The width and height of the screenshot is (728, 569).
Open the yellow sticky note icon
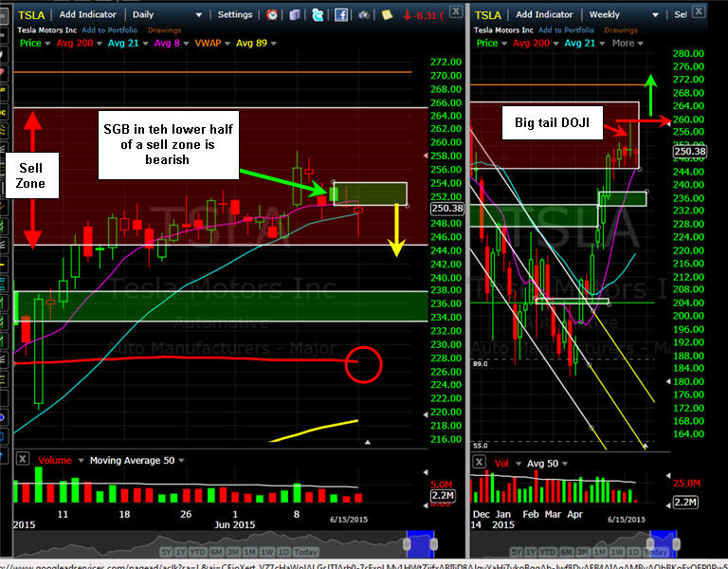tap(387, 15)
